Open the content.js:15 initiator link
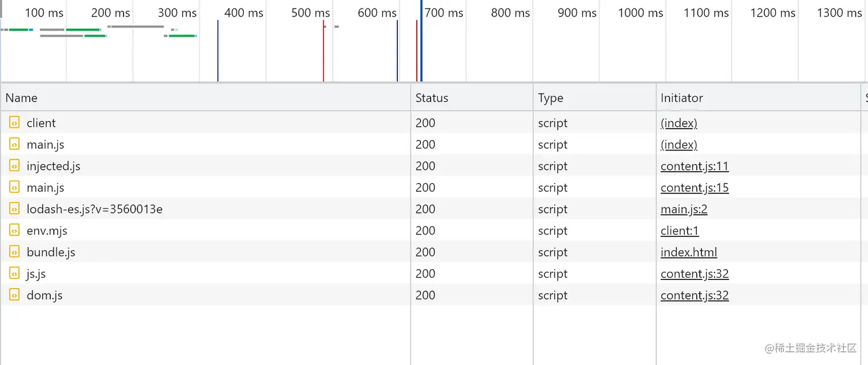 [x=694, y=188]
